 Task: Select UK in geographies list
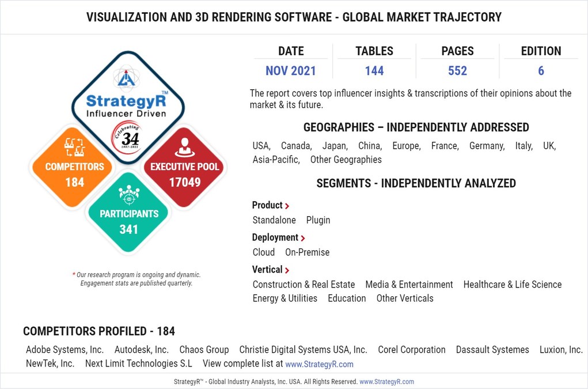click(x=549, y=146)
